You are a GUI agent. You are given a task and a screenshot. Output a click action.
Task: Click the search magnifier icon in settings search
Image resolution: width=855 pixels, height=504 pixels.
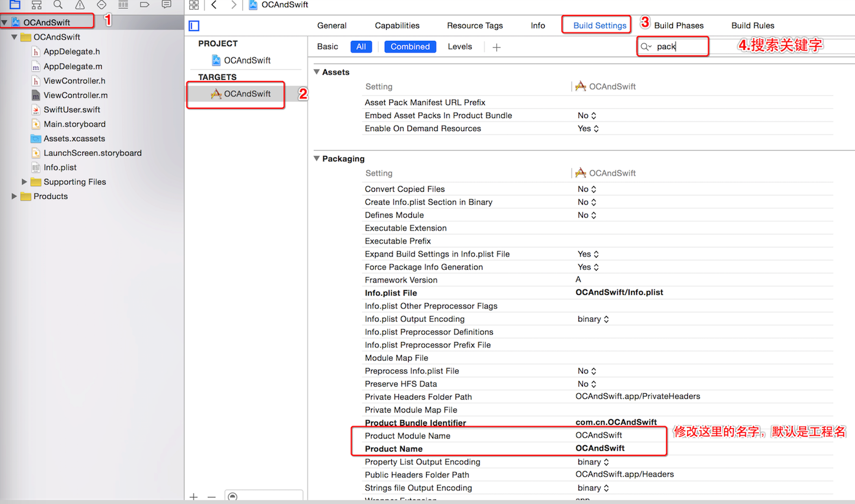(646, 47)
